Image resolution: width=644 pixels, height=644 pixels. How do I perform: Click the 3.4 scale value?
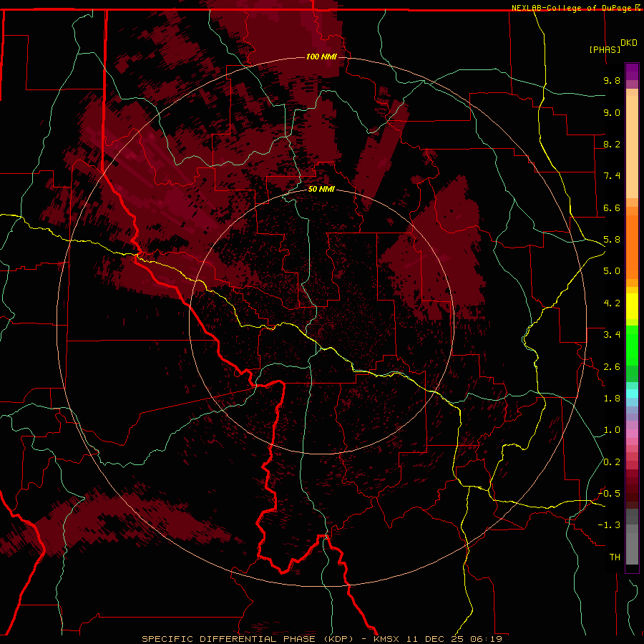click(x=612, y=335)
